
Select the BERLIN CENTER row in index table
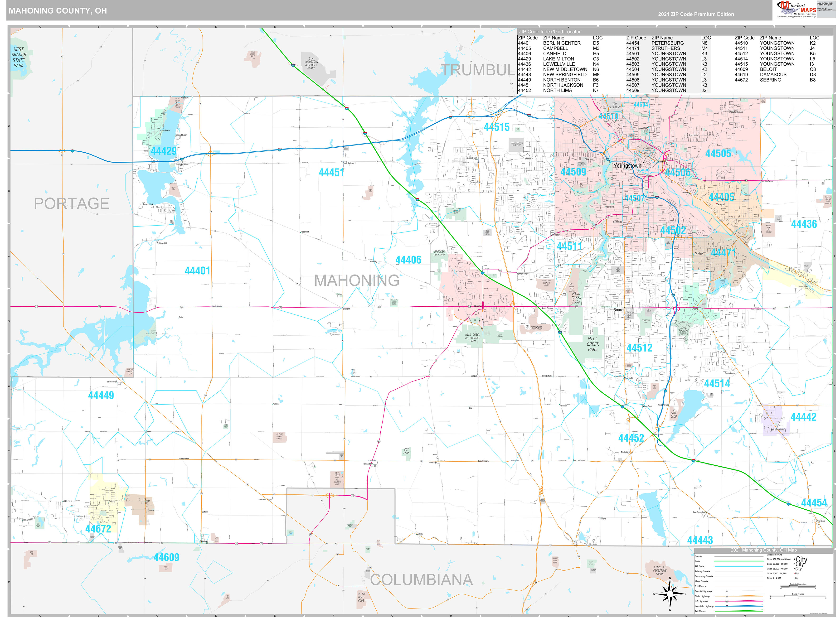[560, 43]
